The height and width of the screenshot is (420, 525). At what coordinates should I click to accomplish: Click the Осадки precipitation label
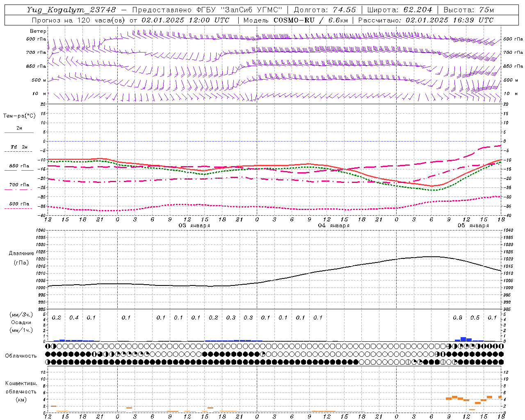[x=21, y=322]
